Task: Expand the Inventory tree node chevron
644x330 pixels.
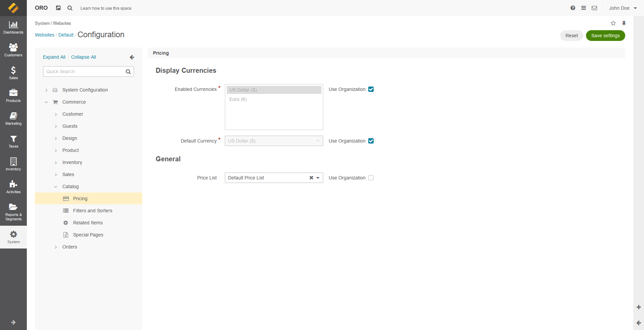Action: tap(56, 163)
